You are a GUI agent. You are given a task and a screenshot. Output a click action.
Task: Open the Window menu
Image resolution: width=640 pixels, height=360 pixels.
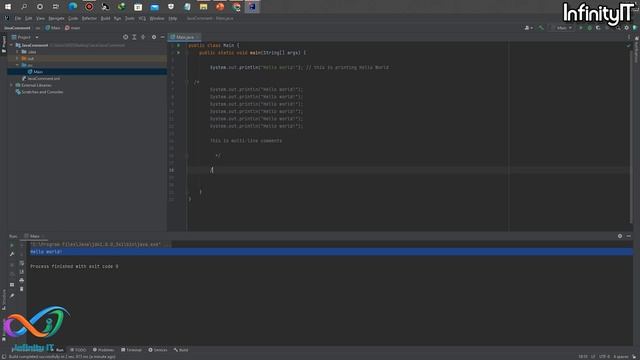157,18
